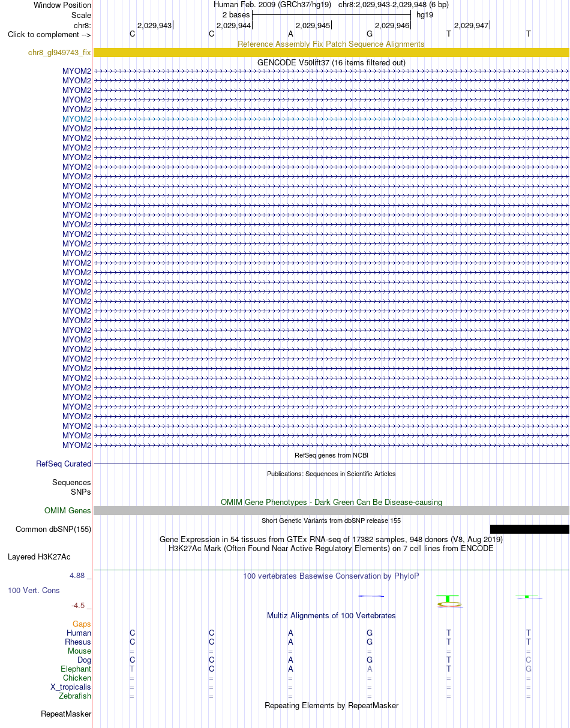Click the 2,029,945 ruler position
This screenshot has width=570, height=728.
coord(313,25)
